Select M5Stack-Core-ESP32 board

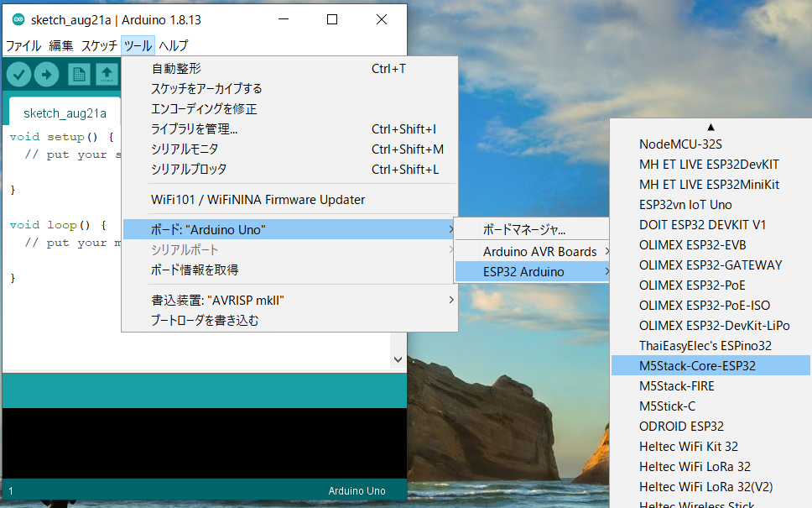tap(710, 366)
